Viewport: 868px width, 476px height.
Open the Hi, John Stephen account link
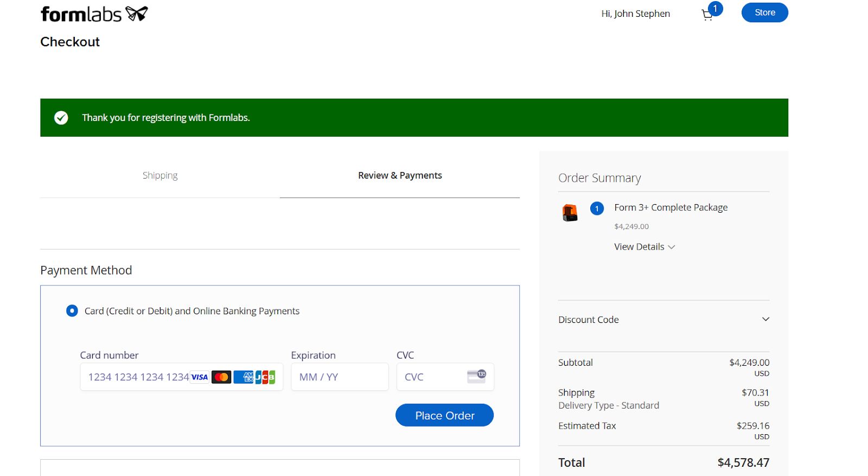tap(635, 14)
